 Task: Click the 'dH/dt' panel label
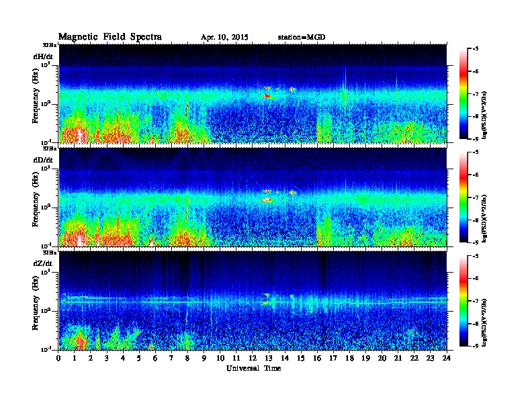point(43,56)
